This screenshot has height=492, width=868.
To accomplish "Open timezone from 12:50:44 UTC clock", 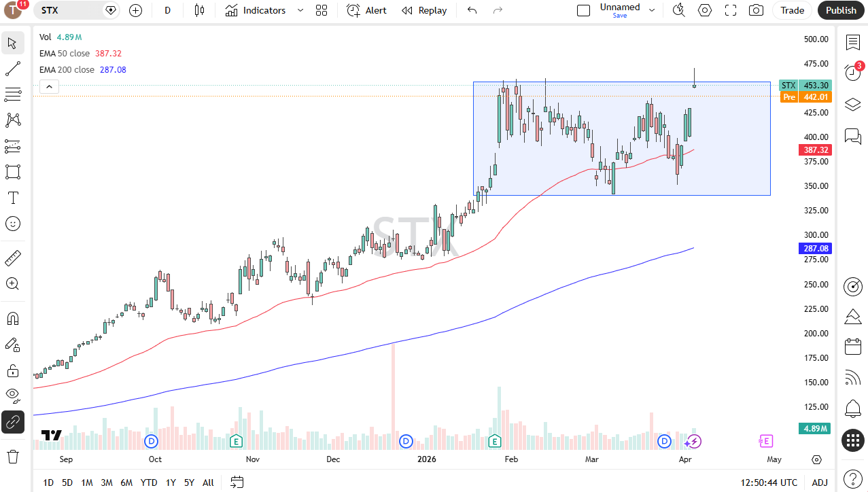I will pyautogui.click(x=769, y=482).
